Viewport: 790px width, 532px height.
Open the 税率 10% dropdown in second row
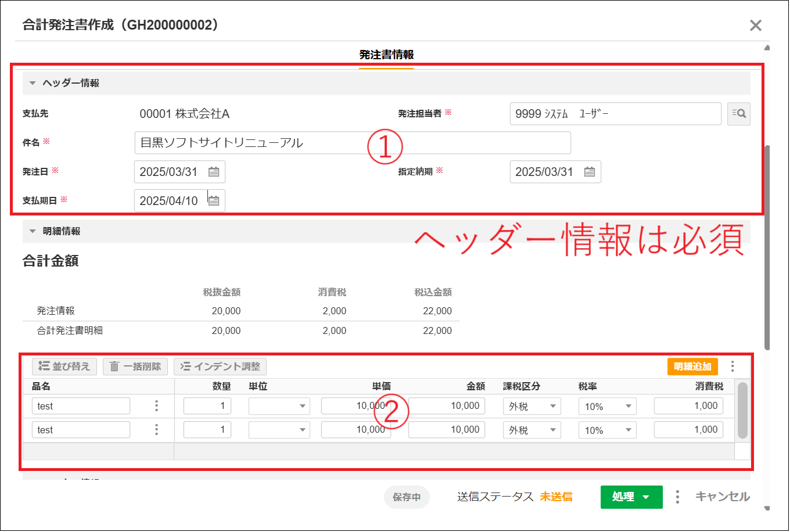point(608,430)
